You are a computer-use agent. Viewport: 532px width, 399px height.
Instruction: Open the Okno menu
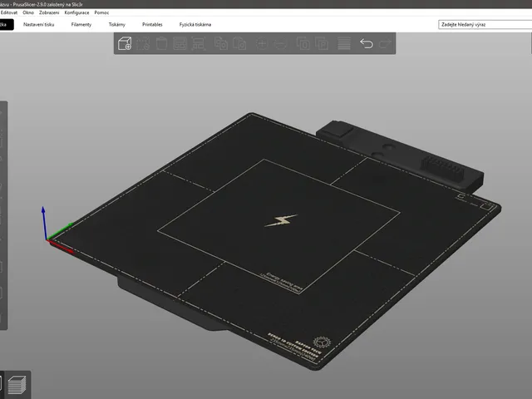coord(28,12)
